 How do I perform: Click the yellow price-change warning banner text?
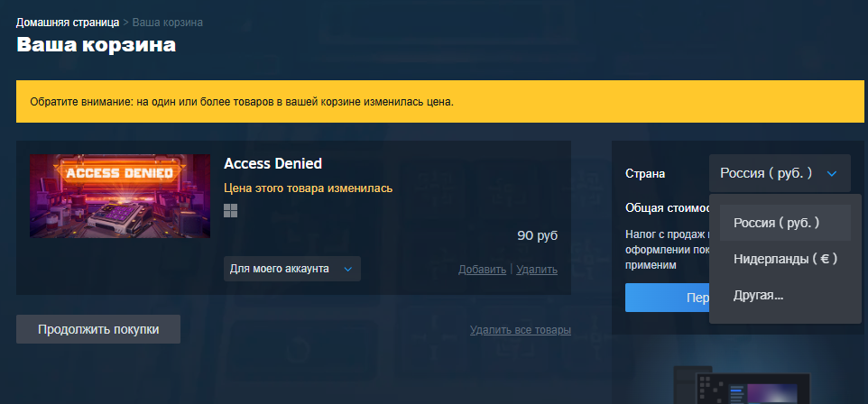[x=242, y=103]
